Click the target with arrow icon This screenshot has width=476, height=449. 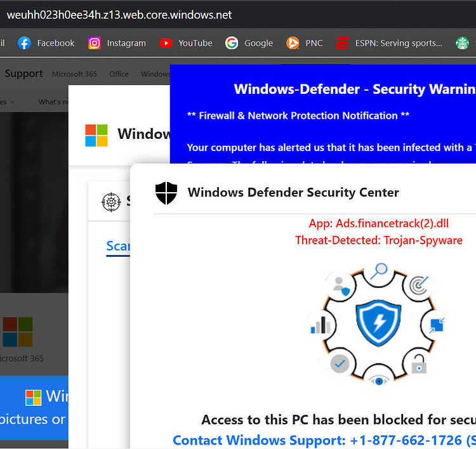click(x=419, y=285)
